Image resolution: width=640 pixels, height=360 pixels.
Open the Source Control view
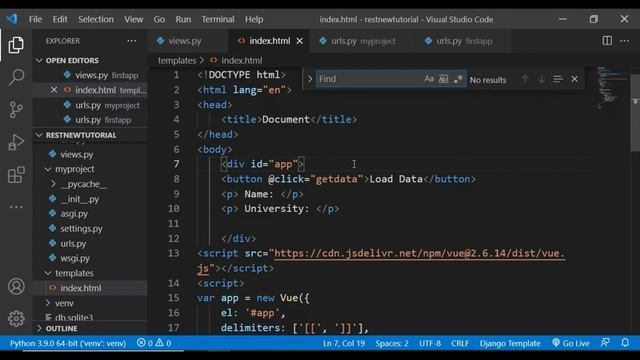16,109
